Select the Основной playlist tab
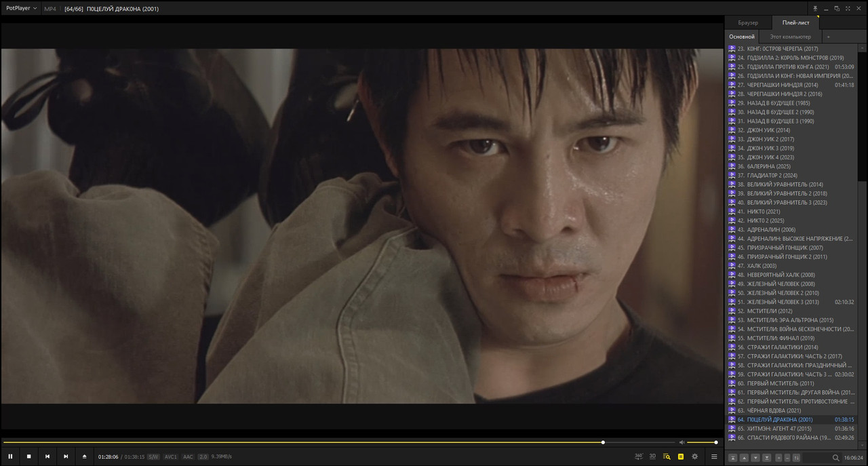Screen dimensions: 868x466 pyautogui.click(x=742, y=37)
